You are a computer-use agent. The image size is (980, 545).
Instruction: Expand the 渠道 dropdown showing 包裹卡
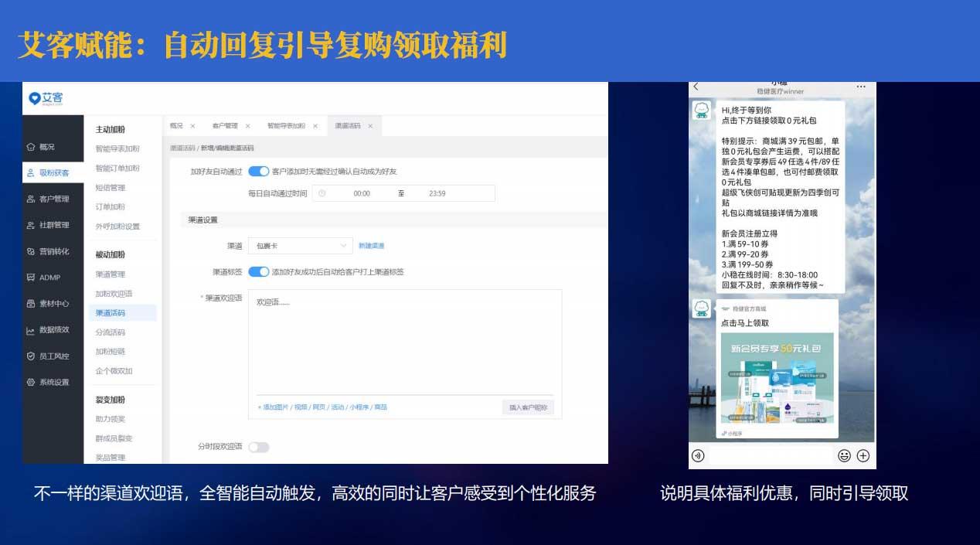(x=300, y=246)
